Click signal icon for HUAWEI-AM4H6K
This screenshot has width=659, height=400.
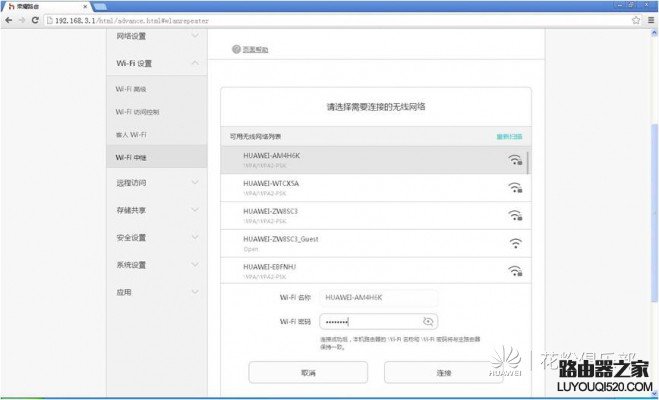tap(515, 160)
